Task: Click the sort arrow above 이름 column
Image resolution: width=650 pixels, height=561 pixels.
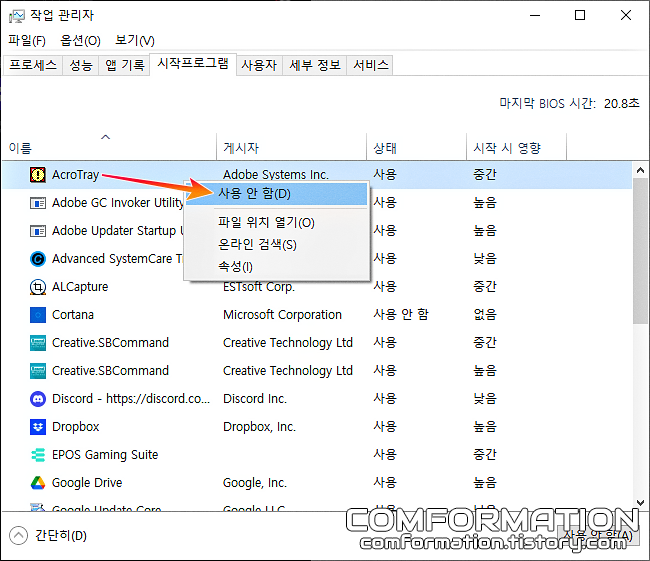Action: [x=106, y=137]
